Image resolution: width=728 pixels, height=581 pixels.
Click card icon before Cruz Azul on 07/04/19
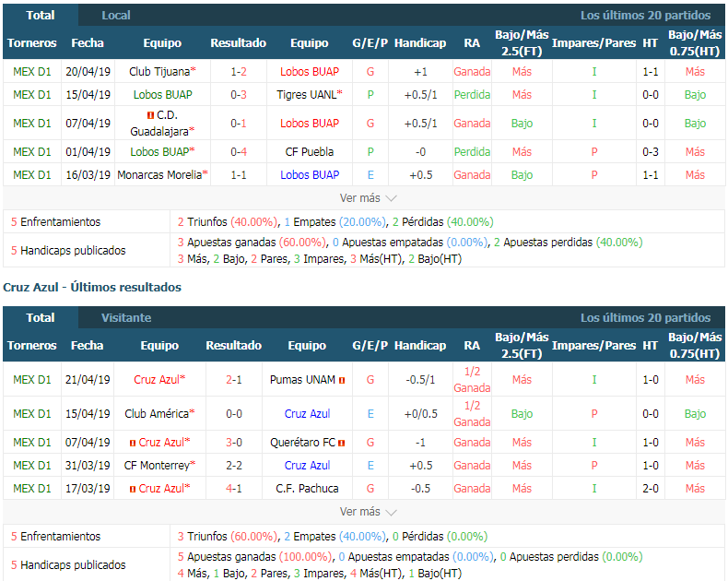133,443
